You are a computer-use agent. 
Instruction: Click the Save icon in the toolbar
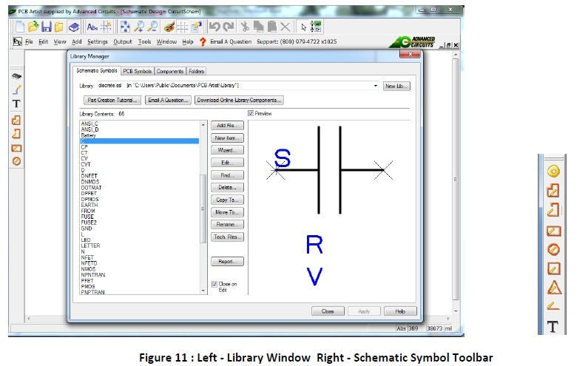point(46,26)
